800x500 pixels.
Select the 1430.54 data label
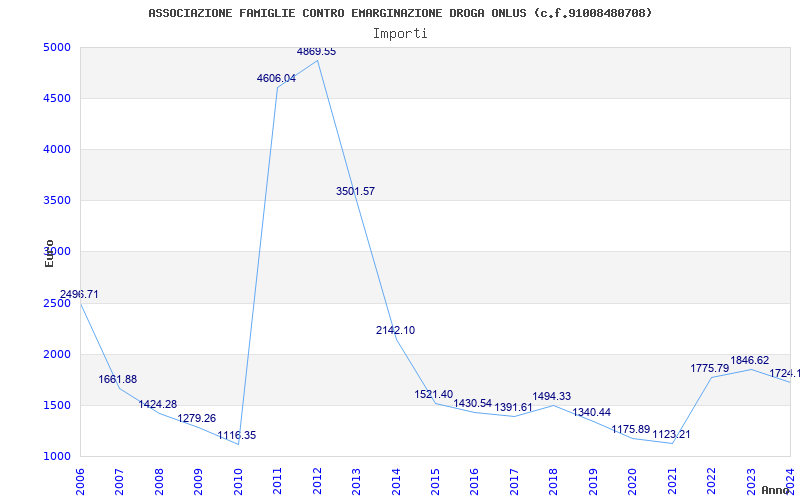click(473, 404)
